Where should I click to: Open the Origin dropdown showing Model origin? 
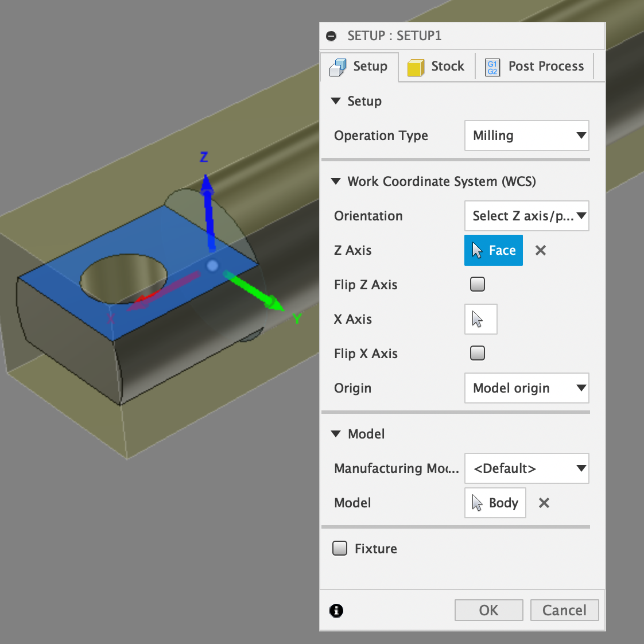pyautogui.click(x=526, y=388)
